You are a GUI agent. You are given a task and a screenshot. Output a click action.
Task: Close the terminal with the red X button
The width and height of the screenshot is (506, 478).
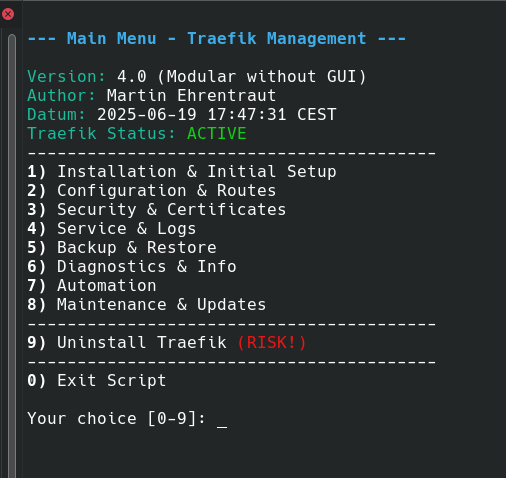tap(8, 14)
